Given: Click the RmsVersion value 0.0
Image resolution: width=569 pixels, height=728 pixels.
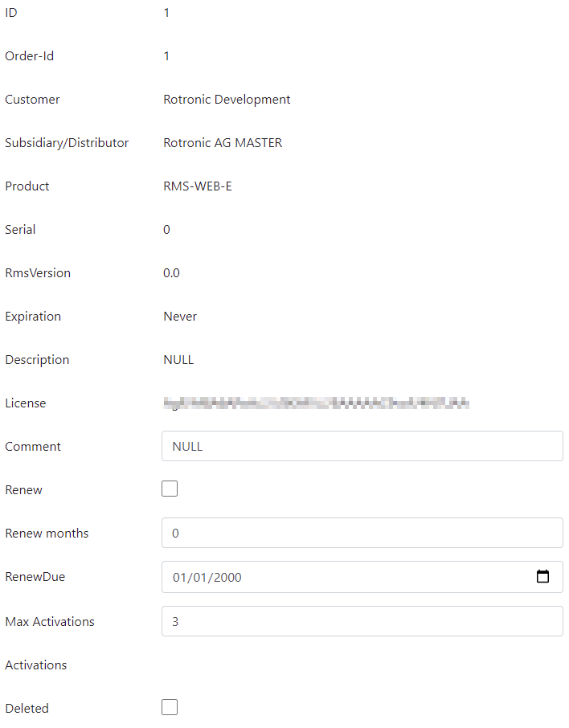Looking at the screenshot, I should (171, 273).
